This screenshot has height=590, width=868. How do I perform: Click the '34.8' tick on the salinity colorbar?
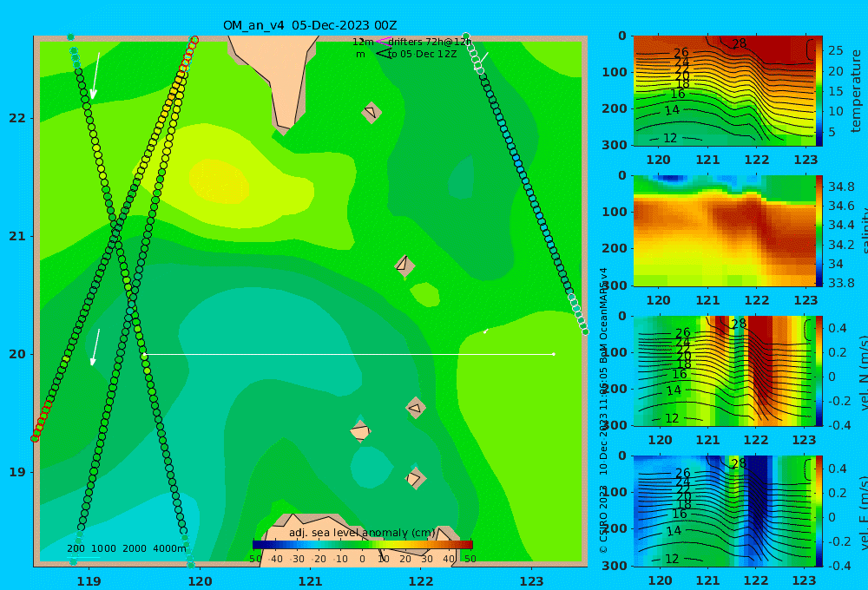[841, 187]
